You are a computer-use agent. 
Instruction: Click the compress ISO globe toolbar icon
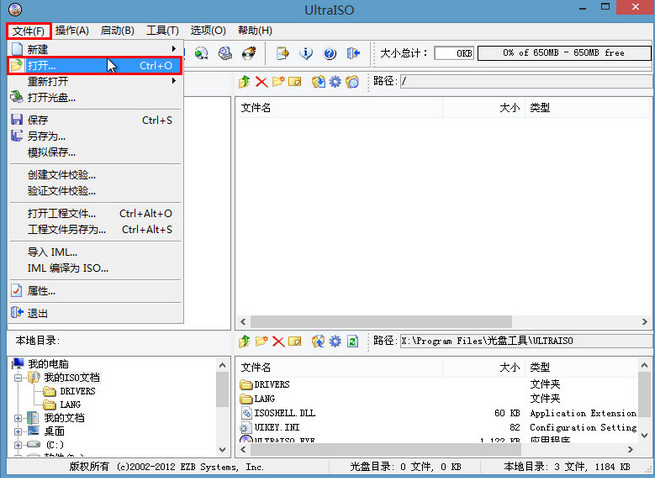point(202,53)
